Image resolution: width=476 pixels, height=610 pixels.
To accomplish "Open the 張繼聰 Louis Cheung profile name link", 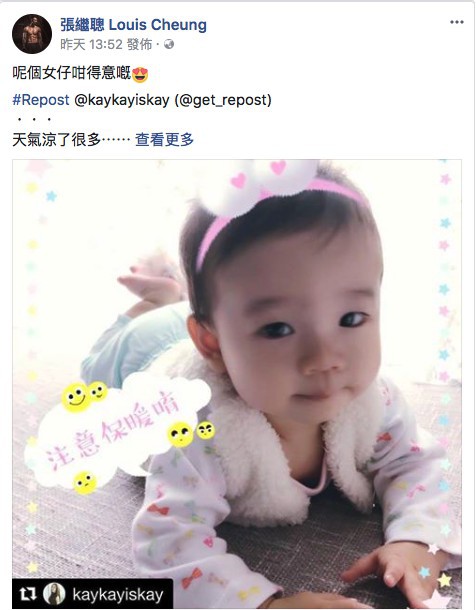I will [133, 25].
